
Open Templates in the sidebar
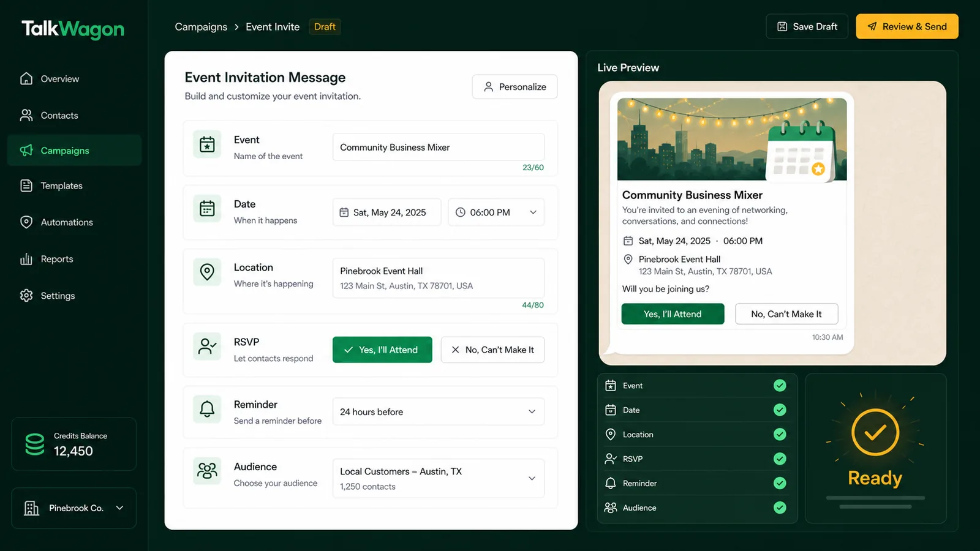tap(74, 186)
